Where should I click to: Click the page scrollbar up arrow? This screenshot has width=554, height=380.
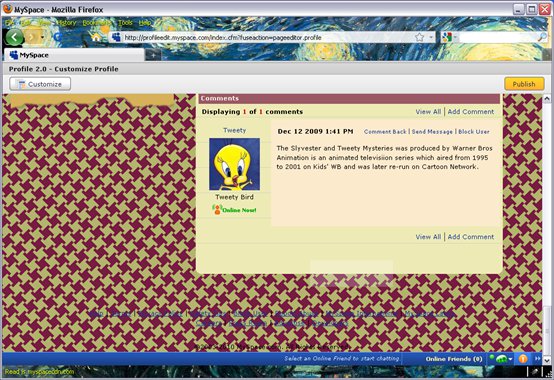coord(547,99)
